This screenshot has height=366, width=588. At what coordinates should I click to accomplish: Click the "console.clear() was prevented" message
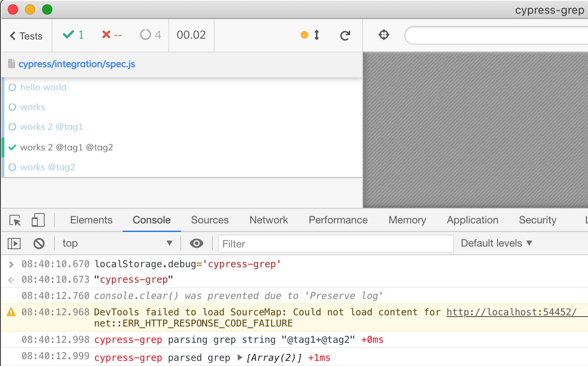(x=238, y=296)
